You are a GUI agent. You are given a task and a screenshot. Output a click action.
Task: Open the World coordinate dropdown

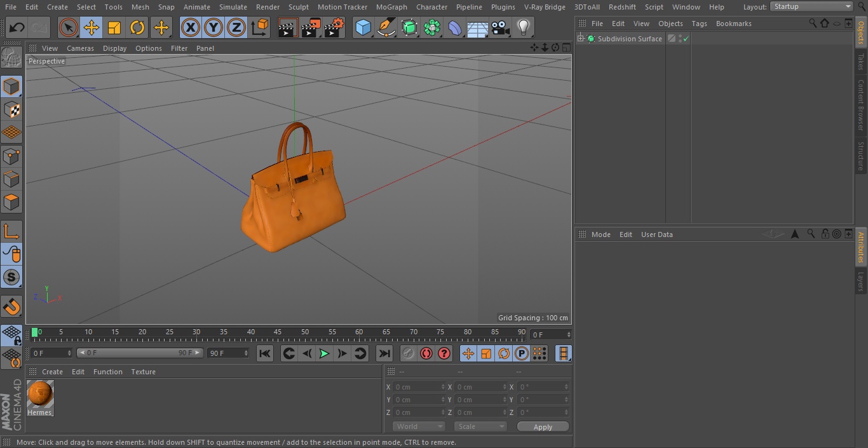419,426
